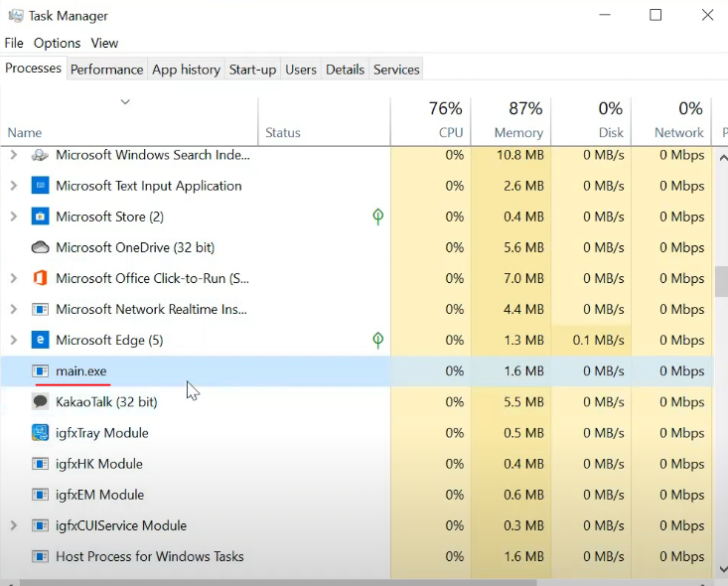This screenshot has width=728, height=586.
Task: Click the vertical scrollbar down arrow
Action: [723, 569]
